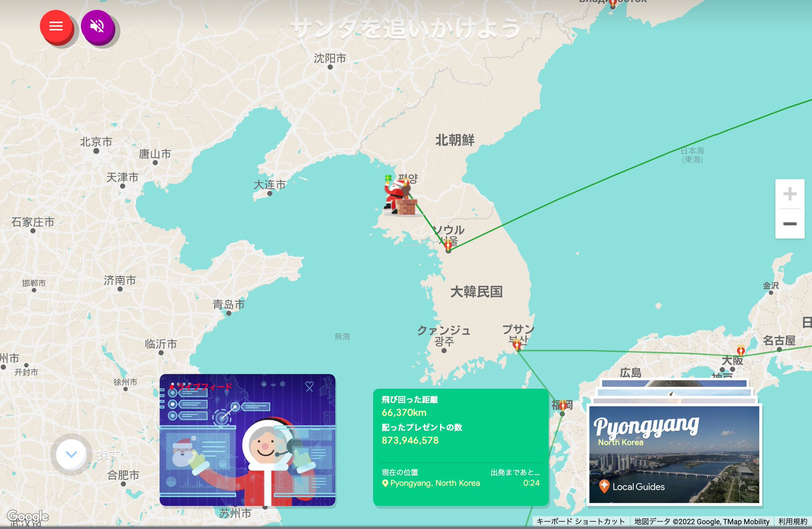Click the 日本海 (東海) sea label
The width and height of the screenshot is (812, 529).
click(692, 155)
